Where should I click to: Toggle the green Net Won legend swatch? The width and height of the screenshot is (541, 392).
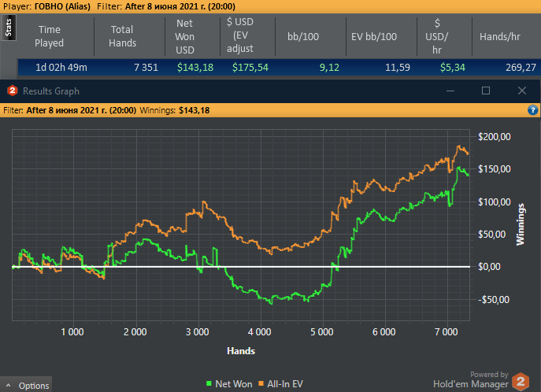(209, 383)
